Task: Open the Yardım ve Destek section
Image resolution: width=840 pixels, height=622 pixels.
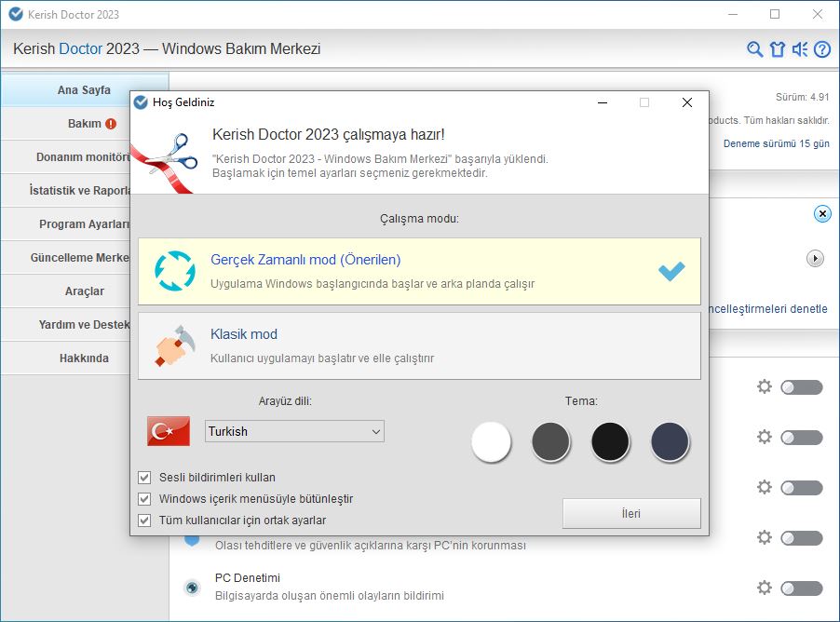Action: coord(65,325)
